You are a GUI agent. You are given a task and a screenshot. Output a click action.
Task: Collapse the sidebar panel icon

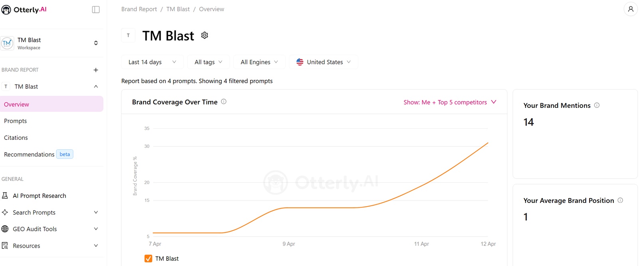[96, 10]
